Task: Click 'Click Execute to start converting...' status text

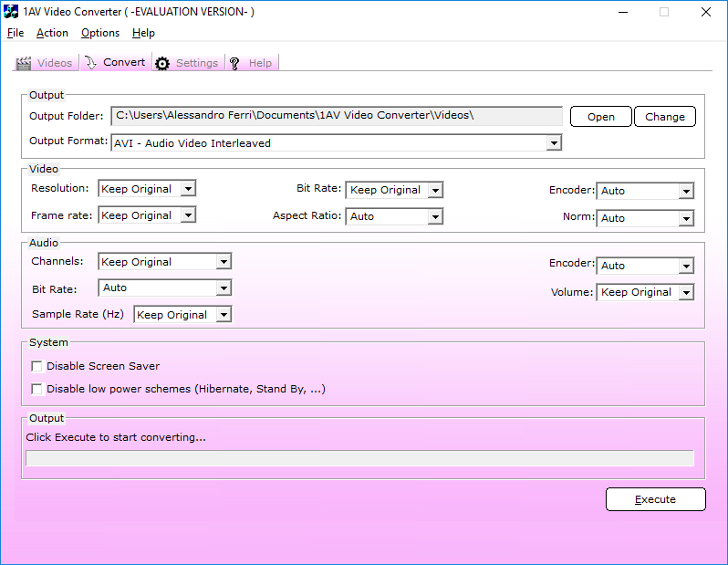Action: (116, 437)
